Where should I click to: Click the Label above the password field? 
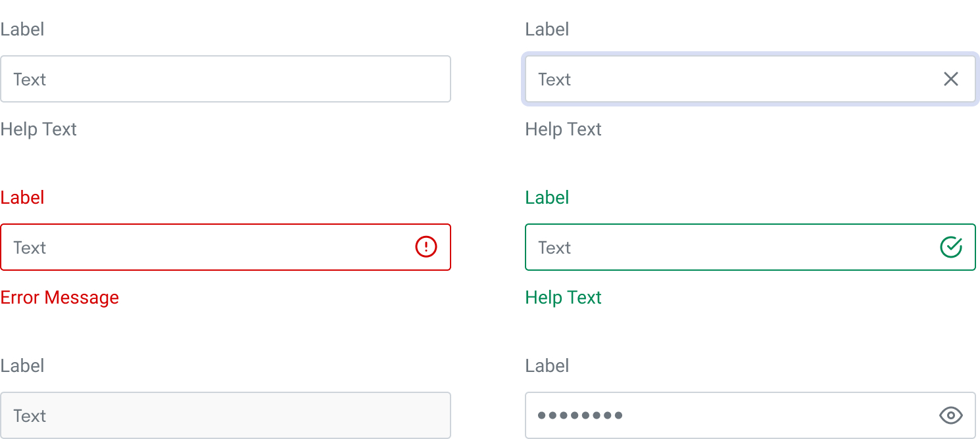[547, 365]
